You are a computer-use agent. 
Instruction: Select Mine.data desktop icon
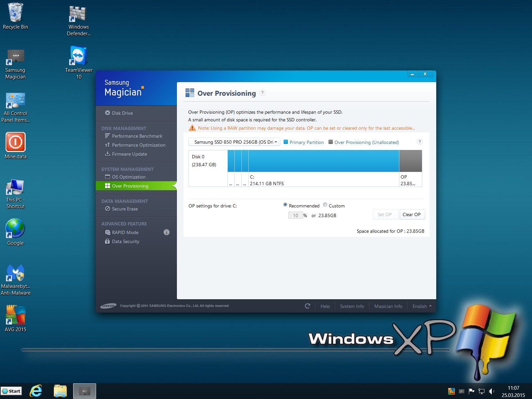click(15, 146)
